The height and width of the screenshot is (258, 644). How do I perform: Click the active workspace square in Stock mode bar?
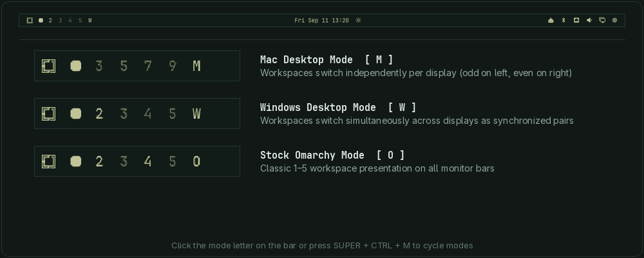coord(75,161)
